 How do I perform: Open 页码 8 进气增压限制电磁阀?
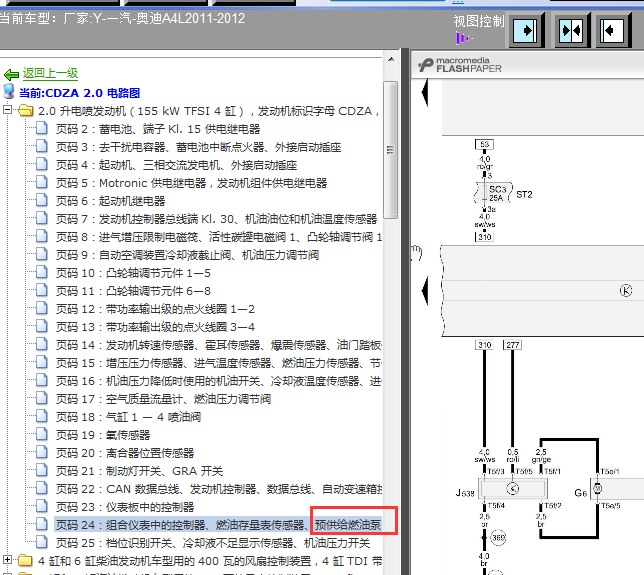tap(219, 237)
